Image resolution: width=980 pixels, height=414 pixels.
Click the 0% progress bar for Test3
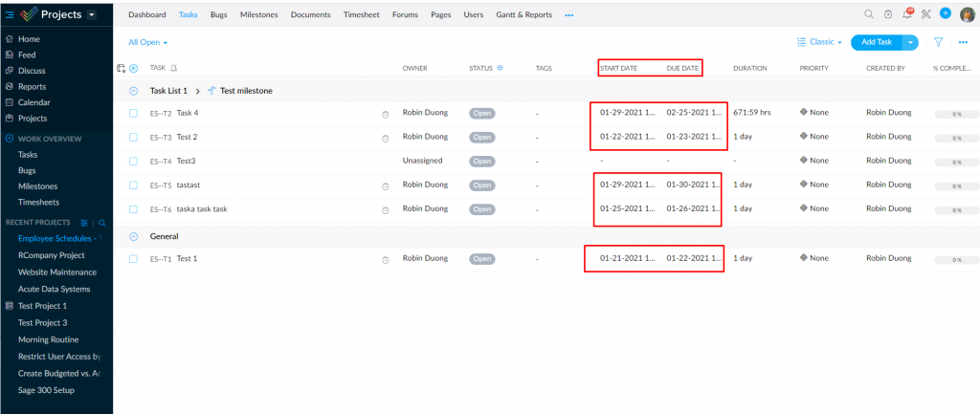[956, 163]
